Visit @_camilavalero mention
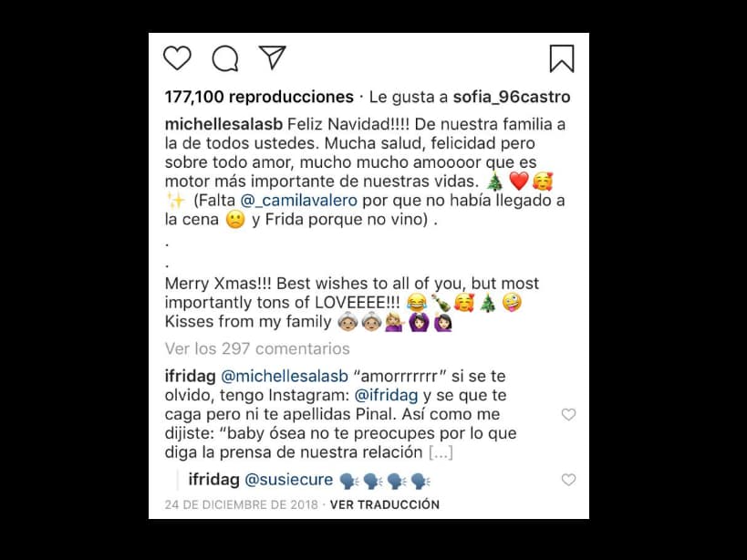Screen dimensions: 747x560 point(298,201)
